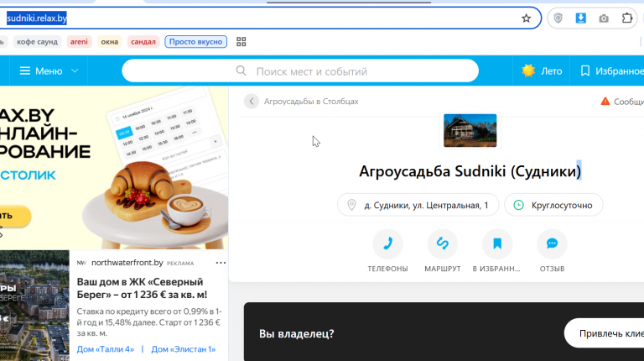Click the 'Агроусадьба Sudniki (Судники)' heading

(x=470, y=171)
